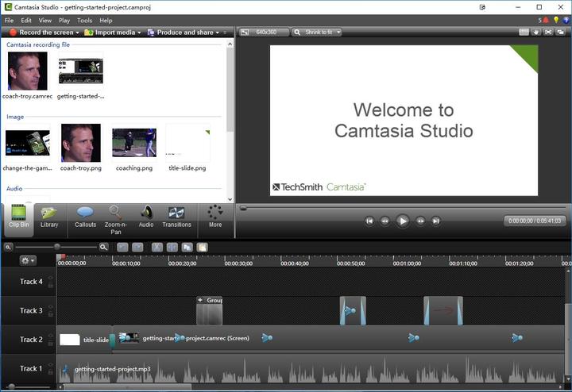Toggle the eye visibility icon on Track 4
Viewport: 572px width, 392px height.
[x=51, y=279]
